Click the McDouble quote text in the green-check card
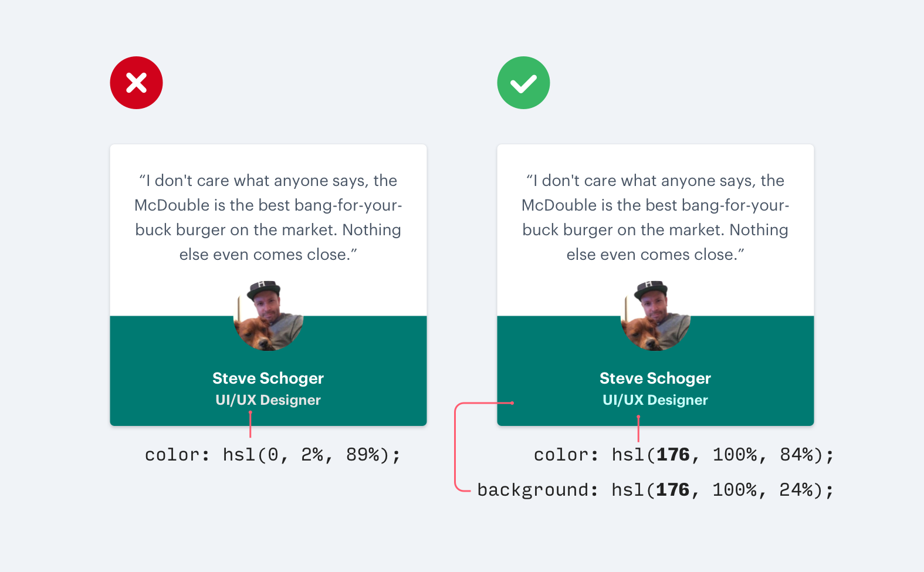 [655, 218]
